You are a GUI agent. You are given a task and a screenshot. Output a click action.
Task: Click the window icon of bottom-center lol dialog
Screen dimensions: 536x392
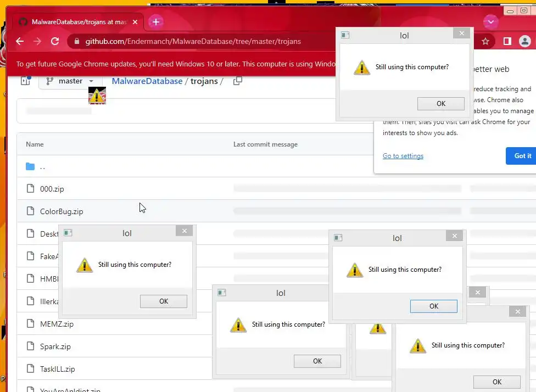click(x=222, y=293)
